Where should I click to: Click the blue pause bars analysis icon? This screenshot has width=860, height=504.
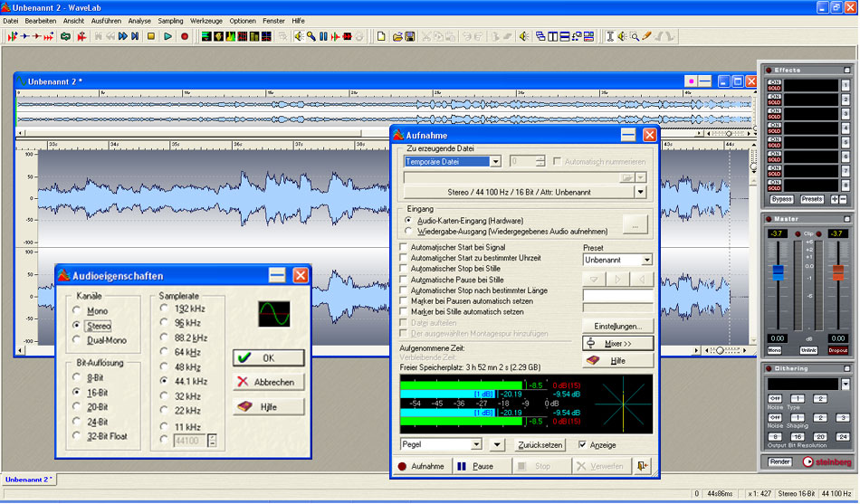point(323,36)
